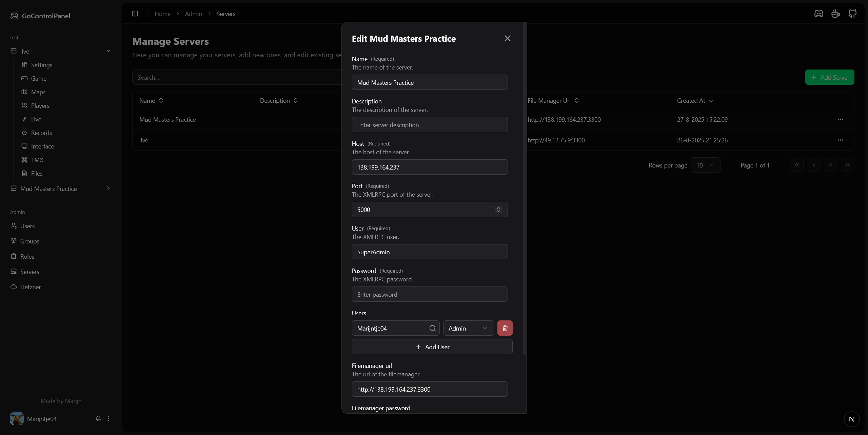
Task: Expand Mud Masters Practice in sidebar
Action: 108,188
